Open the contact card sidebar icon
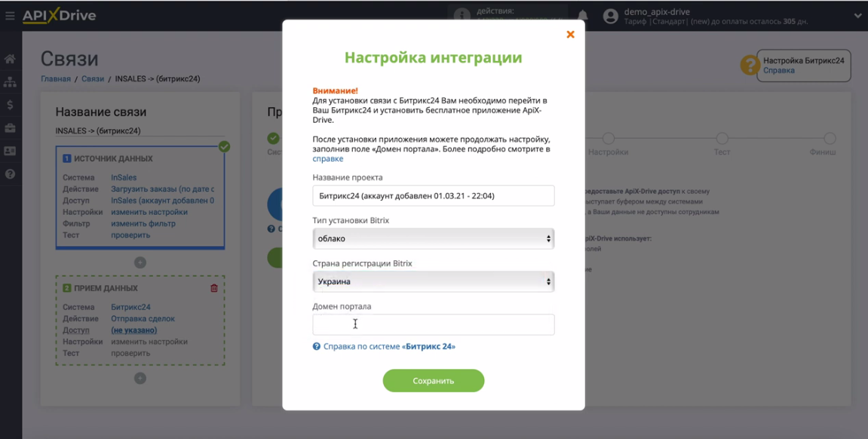868x439 pixels. (10, 151)
